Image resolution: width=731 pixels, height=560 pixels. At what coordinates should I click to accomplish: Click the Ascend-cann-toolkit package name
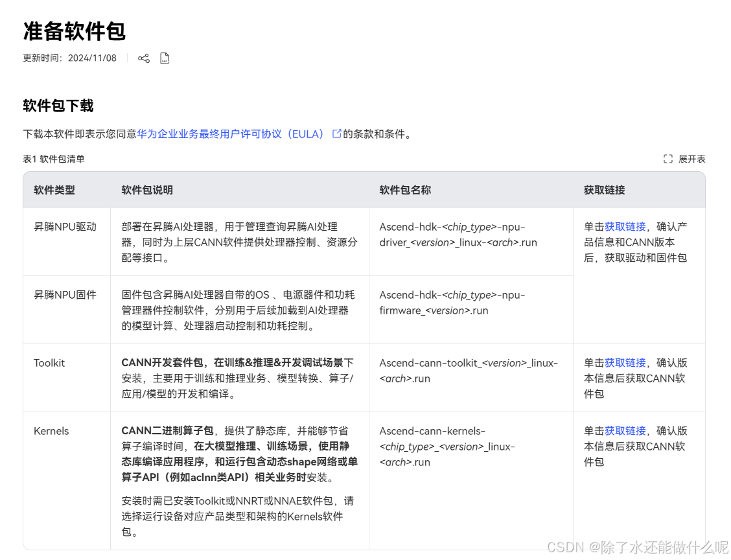(469, 371)
